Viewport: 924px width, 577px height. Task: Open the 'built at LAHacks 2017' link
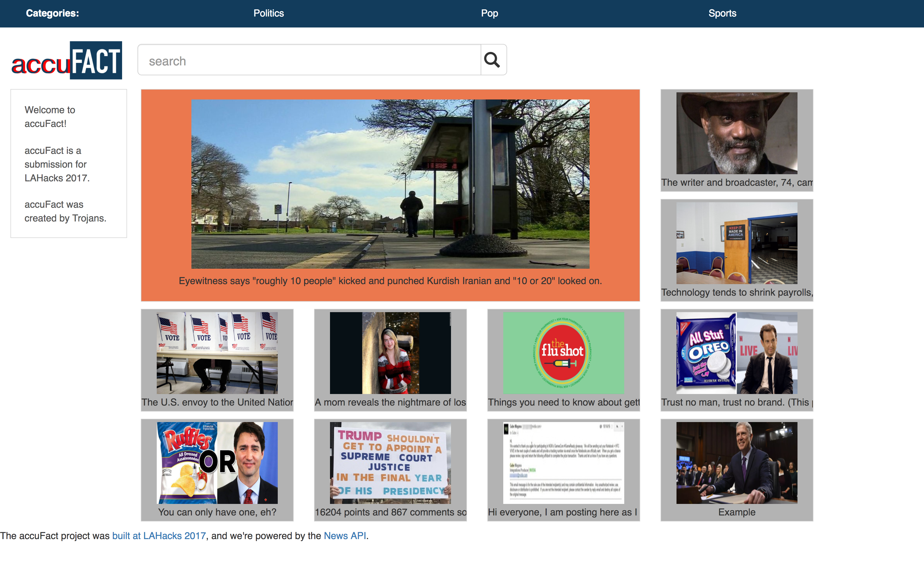pos(159,536)
